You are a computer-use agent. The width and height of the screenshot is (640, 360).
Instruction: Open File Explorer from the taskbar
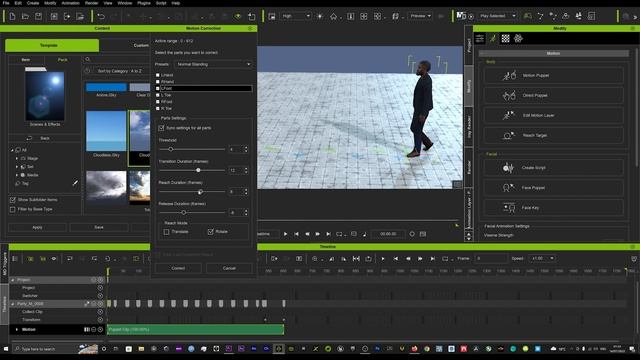(x=141, y=349)
